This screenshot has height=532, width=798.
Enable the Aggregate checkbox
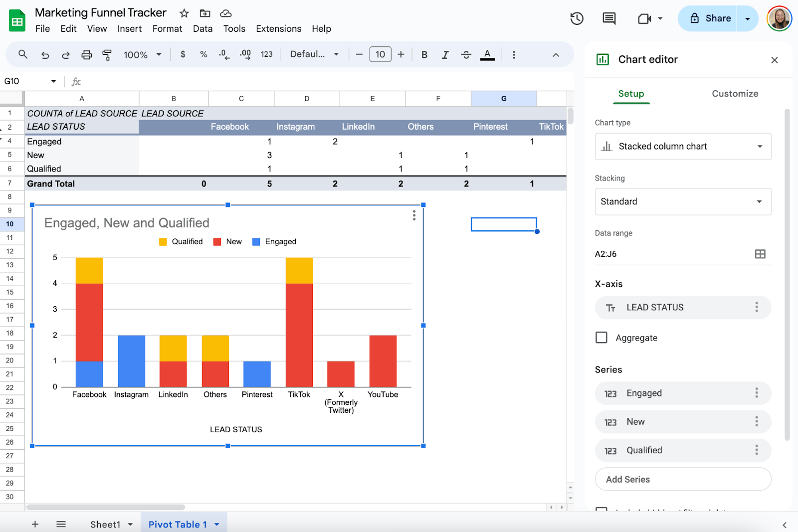601,338
